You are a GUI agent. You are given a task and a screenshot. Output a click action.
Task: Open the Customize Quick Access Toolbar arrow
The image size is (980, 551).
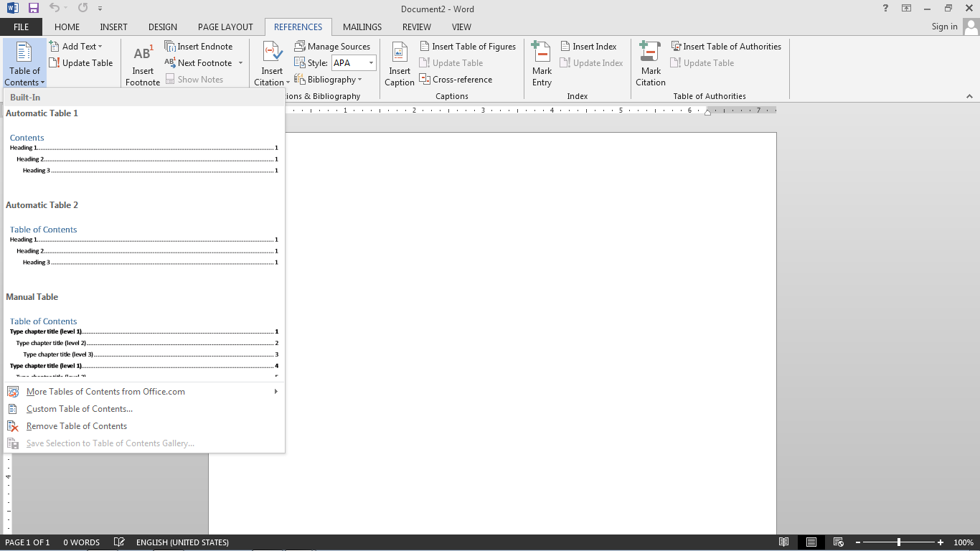pyautogui.click(x=100, y=9)
